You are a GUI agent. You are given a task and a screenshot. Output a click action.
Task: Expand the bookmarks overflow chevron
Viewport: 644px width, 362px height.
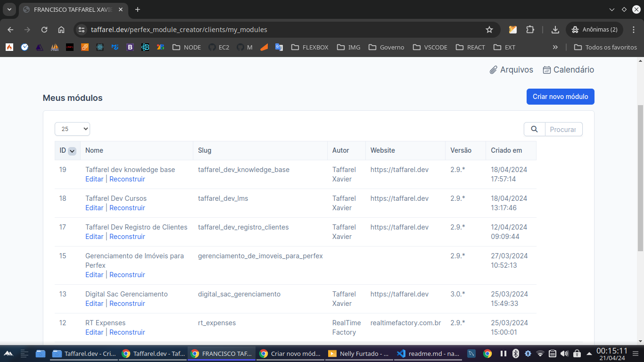click(x=555, y=47)
